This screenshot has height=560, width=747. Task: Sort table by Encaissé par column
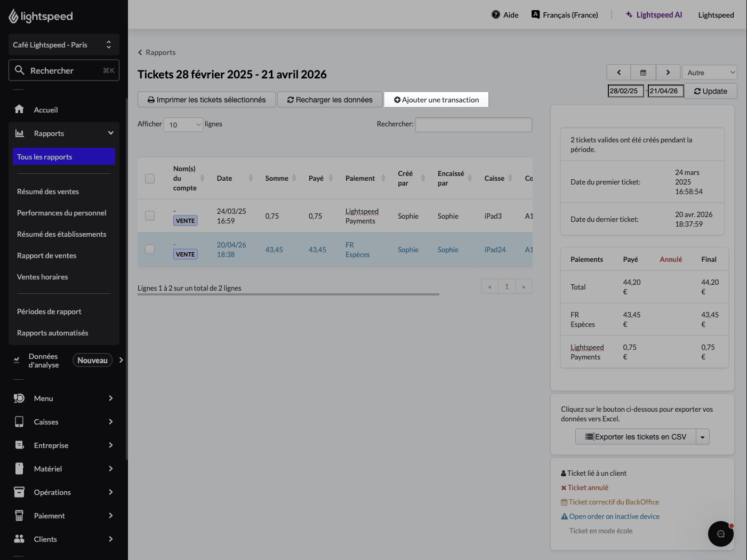(470, 178)
